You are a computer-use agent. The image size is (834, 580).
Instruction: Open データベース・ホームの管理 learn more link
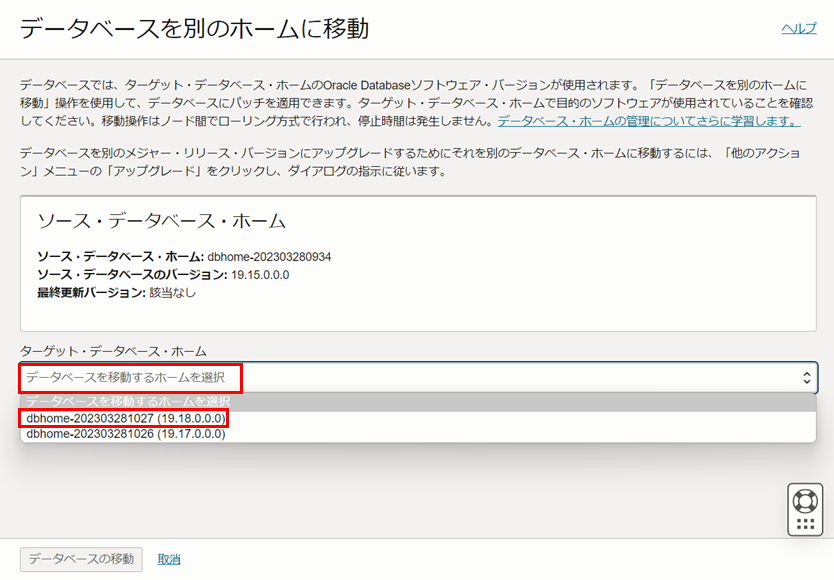648,121
